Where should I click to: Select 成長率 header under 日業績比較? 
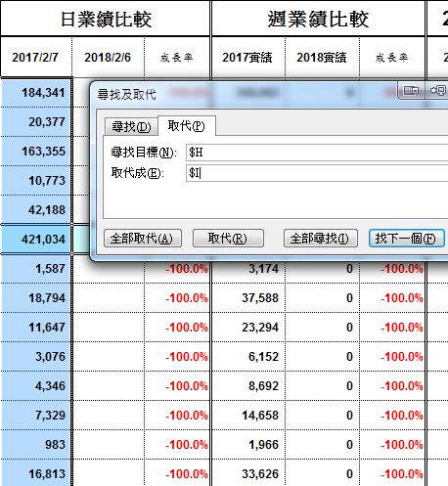(x=177, y=58)
